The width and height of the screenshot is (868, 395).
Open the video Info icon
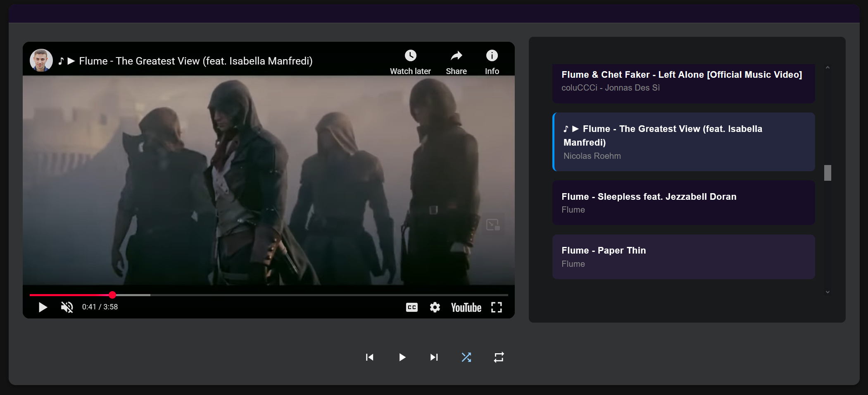(x=492, y=56)
